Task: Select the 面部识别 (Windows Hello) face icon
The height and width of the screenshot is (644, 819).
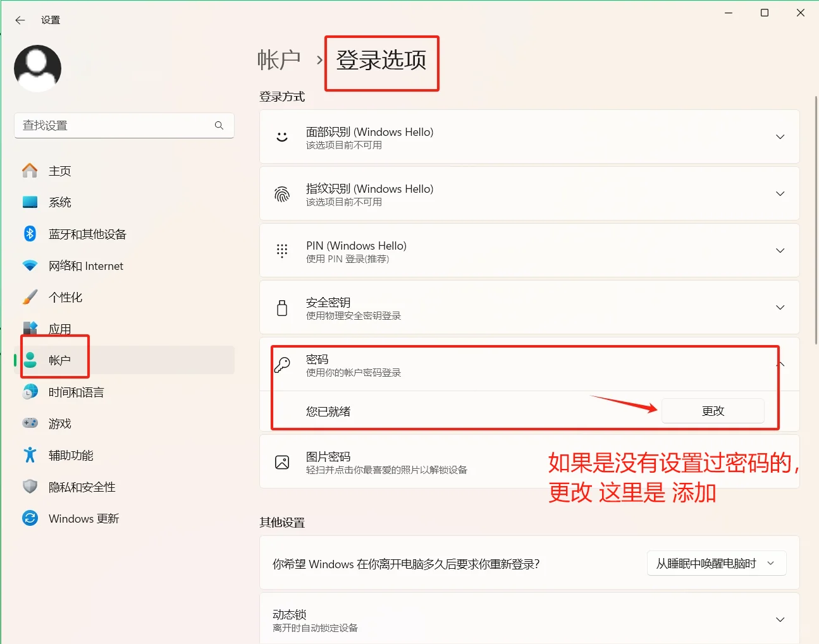Action: 281,137
